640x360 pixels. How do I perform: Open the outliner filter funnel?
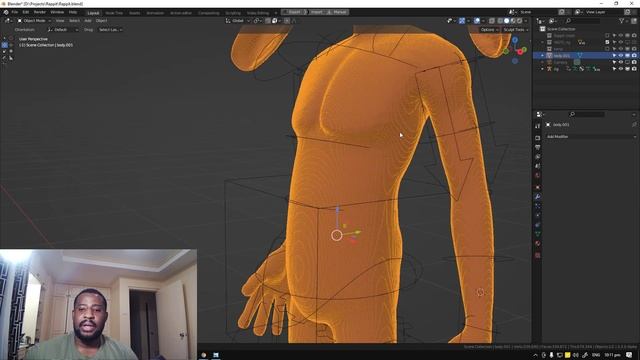tap(622, 20)
